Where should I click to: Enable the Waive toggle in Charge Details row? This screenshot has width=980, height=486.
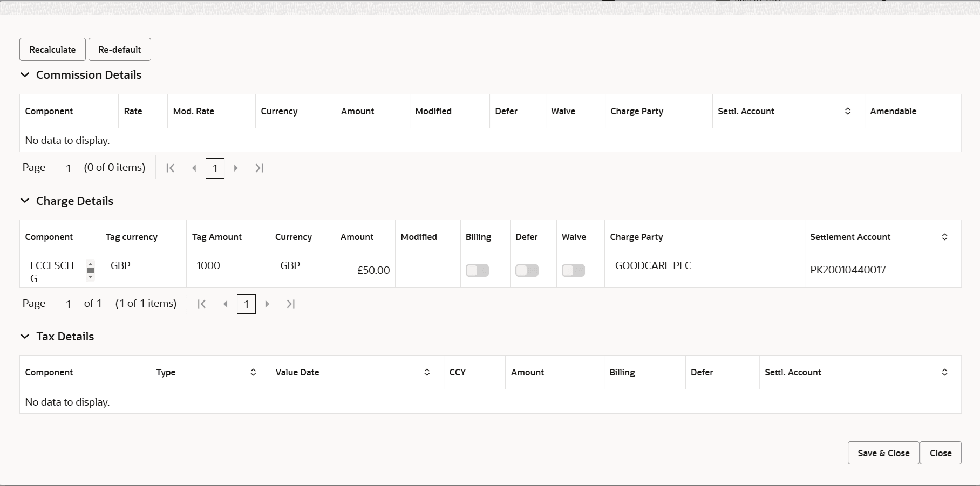[x=573, y=270]
